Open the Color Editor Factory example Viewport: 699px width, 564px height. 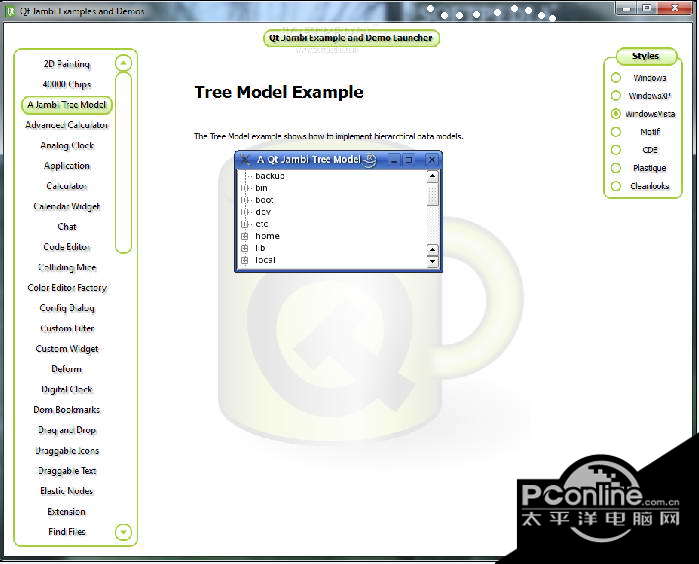pos(67,288)
